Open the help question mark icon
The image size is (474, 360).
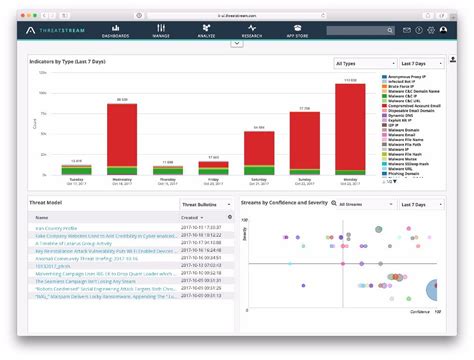(419, 30)
